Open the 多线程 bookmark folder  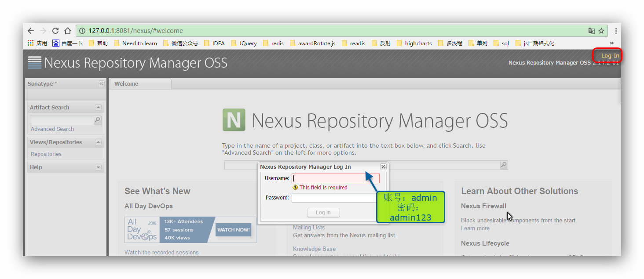450,43
